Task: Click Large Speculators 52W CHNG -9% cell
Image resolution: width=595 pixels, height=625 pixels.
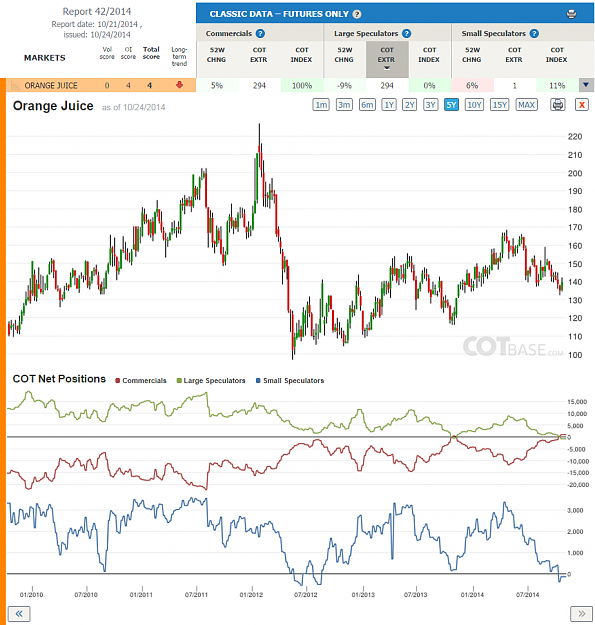Action: click(x=344, y=85)
